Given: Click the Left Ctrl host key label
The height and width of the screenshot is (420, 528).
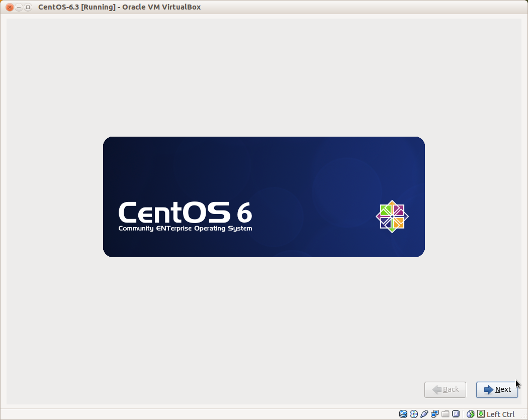Looking at the screenshot, I should pos(500,414).
